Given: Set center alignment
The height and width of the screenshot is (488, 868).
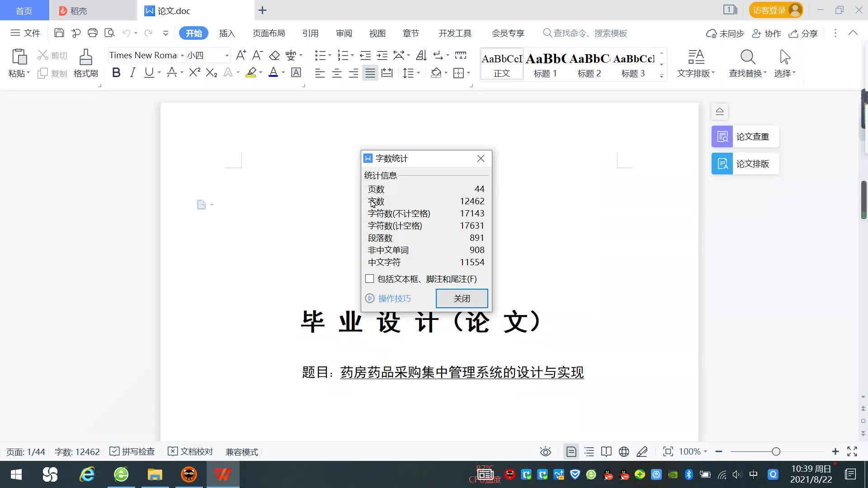Looking at the screenshot, I should click(337, 73).
